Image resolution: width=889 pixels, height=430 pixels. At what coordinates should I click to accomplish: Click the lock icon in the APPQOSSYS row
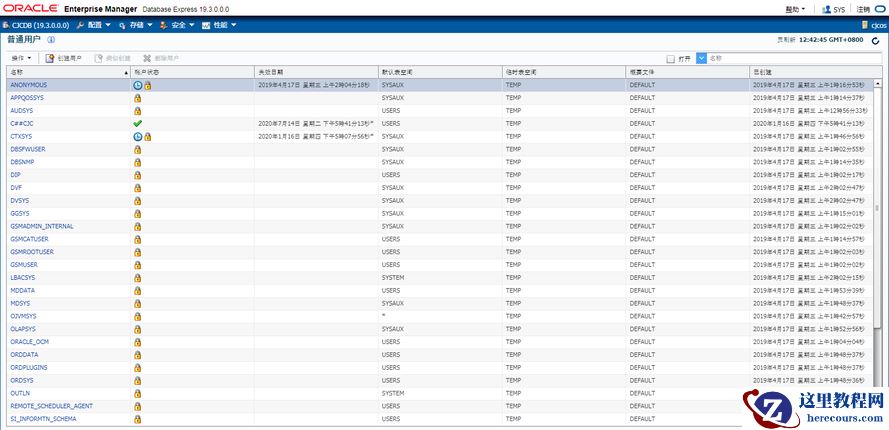137,98
